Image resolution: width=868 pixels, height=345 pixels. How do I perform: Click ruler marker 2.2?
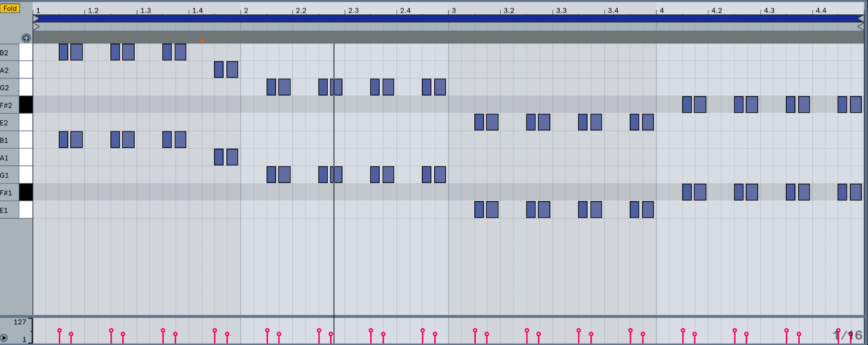tap(301, 10)
